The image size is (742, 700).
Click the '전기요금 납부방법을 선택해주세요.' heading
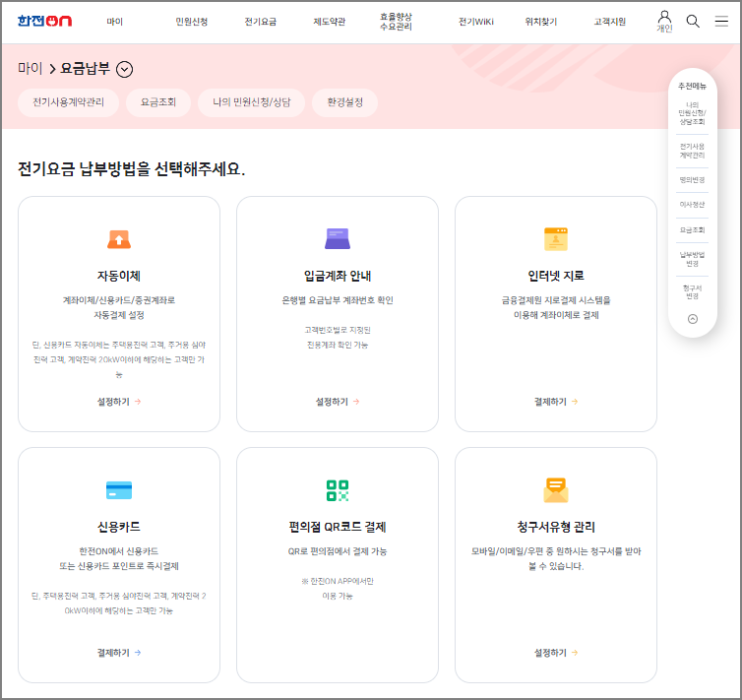coord(132,169)
